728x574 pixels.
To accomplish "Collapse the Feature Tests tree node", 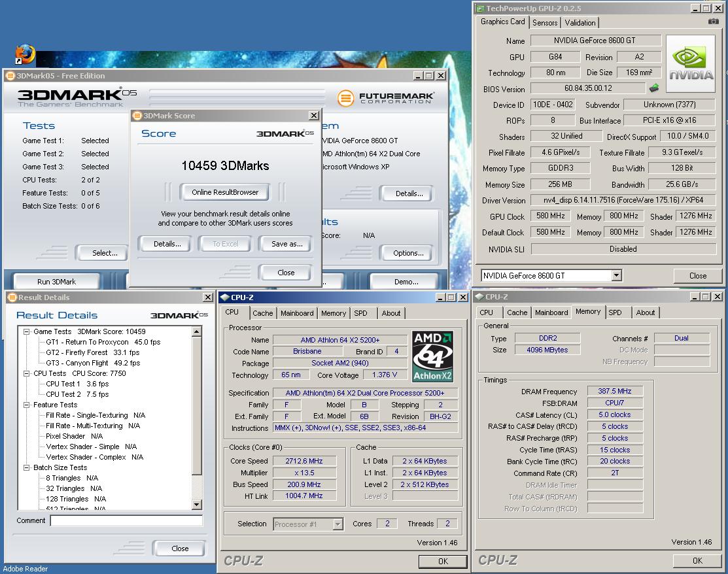I will point(26,405).
